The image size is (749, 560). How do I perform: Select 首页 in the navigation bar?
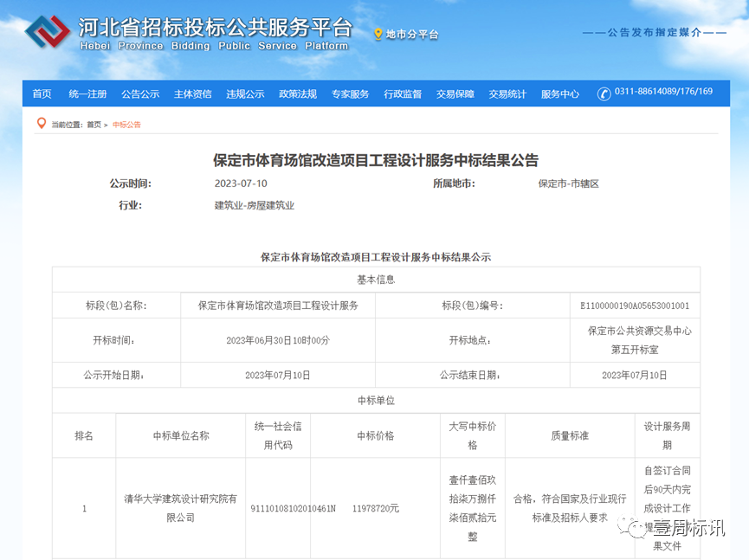pyautogui.click(x=42, y=93)
